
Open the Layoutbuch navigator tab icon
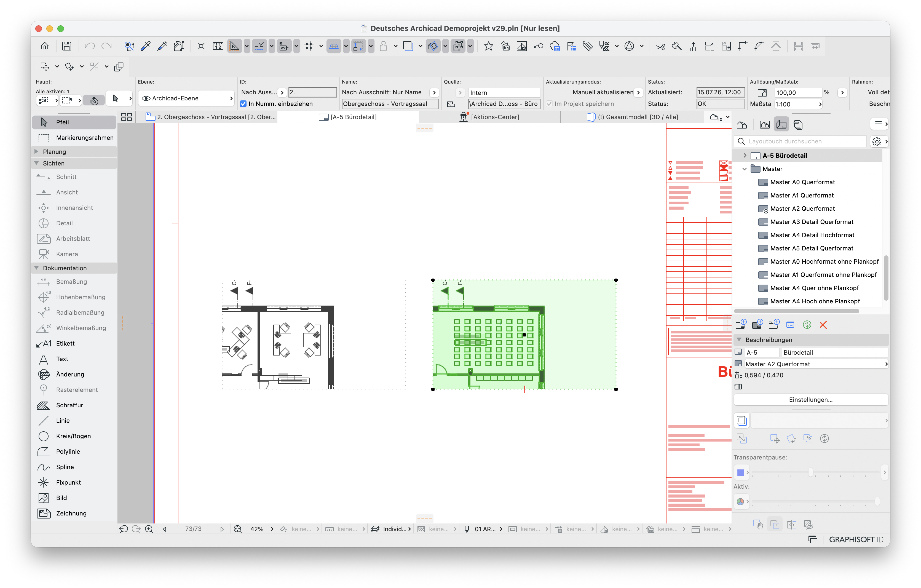coord(781,125)
